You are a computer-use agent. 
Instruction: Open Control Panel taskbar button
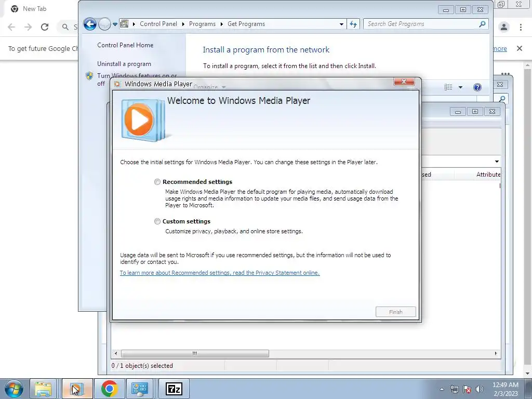click(140, 389)
